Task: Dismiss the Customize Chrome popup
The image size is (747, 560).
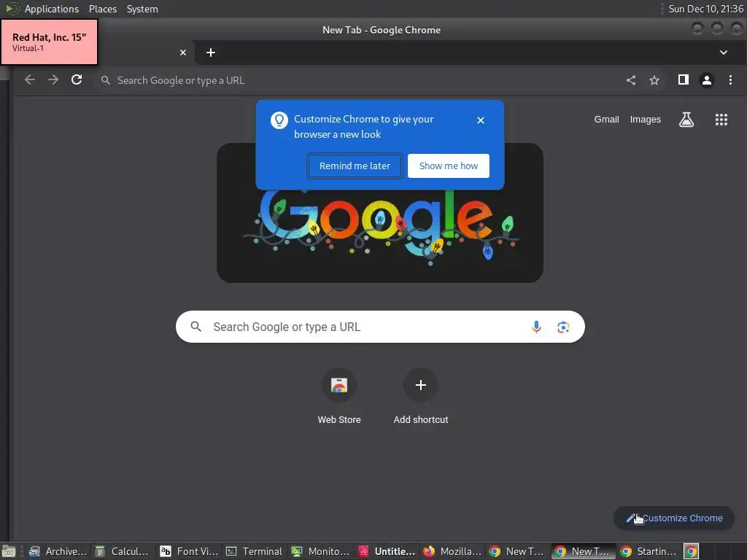Action: pos(481,120)
